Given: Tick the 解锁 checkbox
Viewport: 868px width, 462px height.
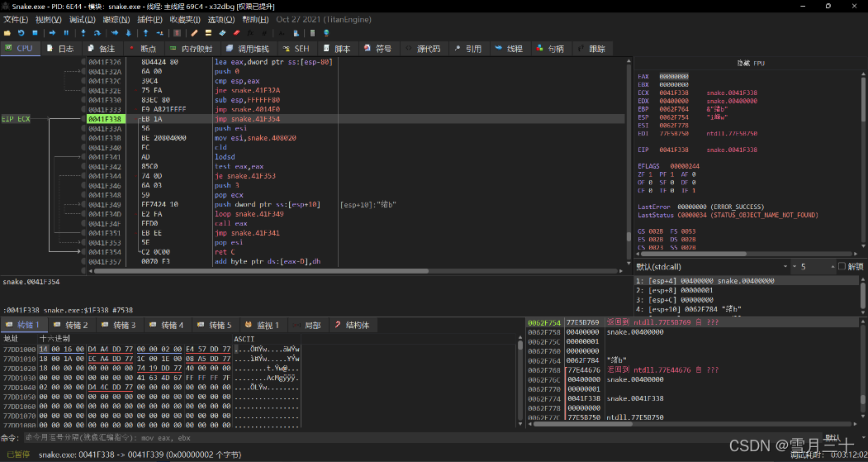Looking at the screenshot, I should click(842, 266).
